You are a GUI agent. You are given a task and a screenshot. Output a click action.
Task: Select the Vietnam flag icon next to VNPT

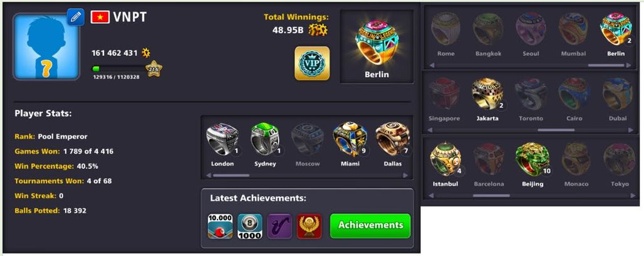(100, 17)
